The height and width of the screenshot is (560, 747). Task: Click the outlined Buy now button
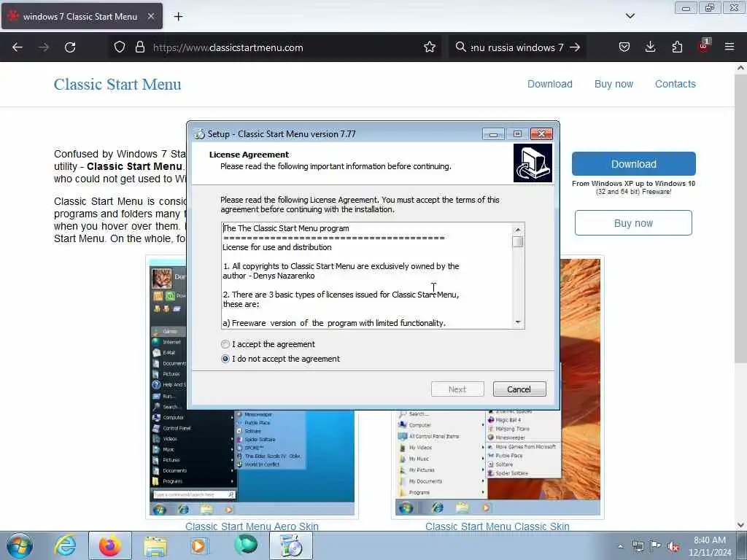point(633,223)
